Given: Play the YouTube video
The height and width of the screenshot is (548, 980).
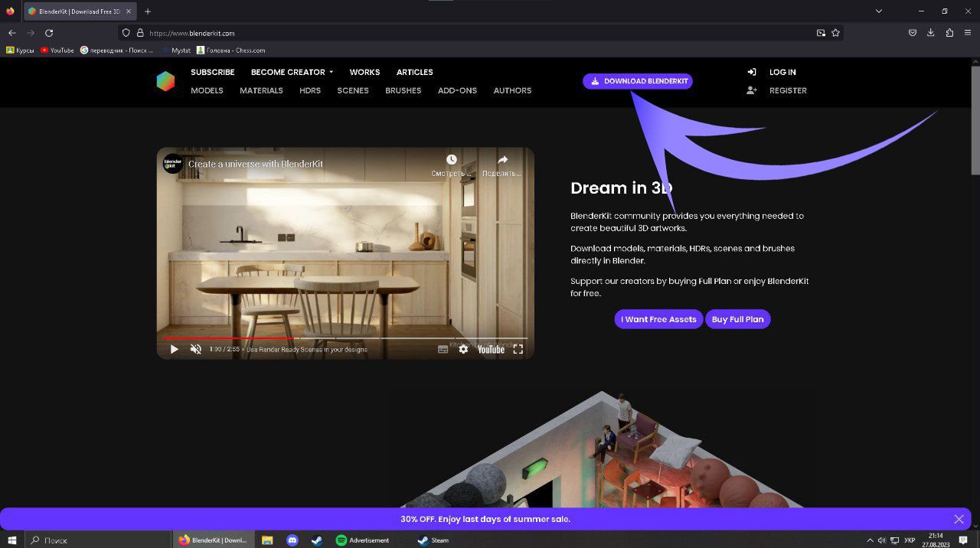Looking at the screenshot, I should pos(174,349).
